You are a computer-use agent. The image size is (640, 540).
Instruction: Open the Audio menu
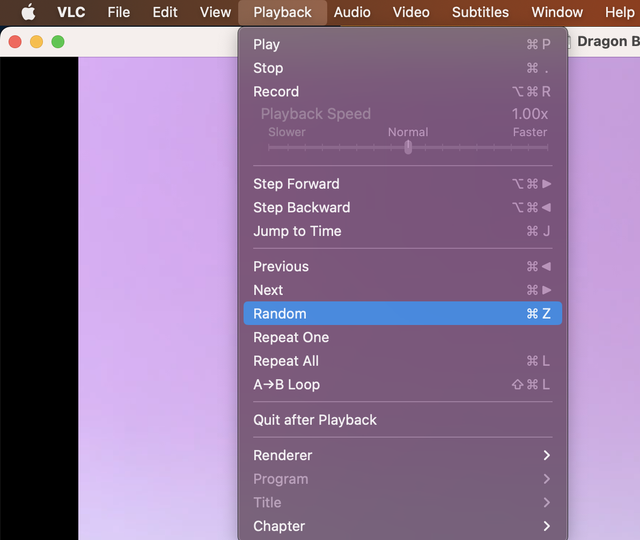[352, 12]
